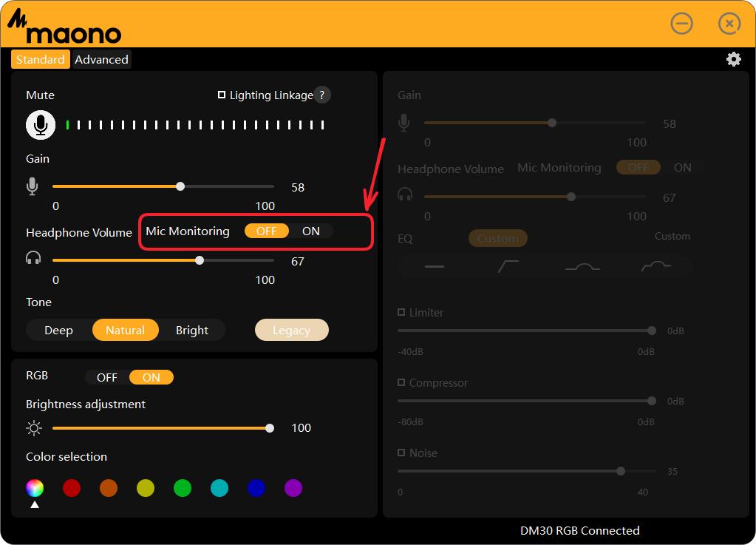Click the Lighting Linkage help question mark

[322, 95]
